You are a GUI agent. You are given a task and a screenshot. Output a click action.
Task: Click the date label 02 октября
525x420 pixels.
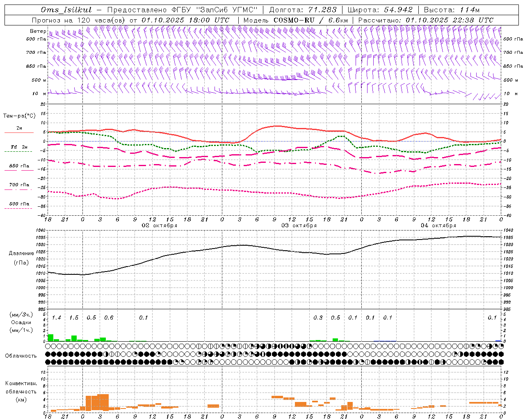[x=160, y=226]
